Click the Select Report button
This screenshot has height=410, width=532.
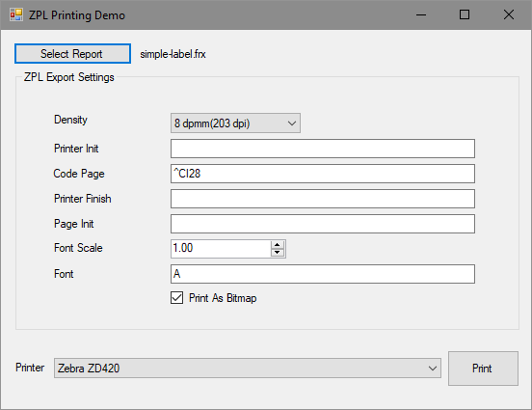point(72,54)
